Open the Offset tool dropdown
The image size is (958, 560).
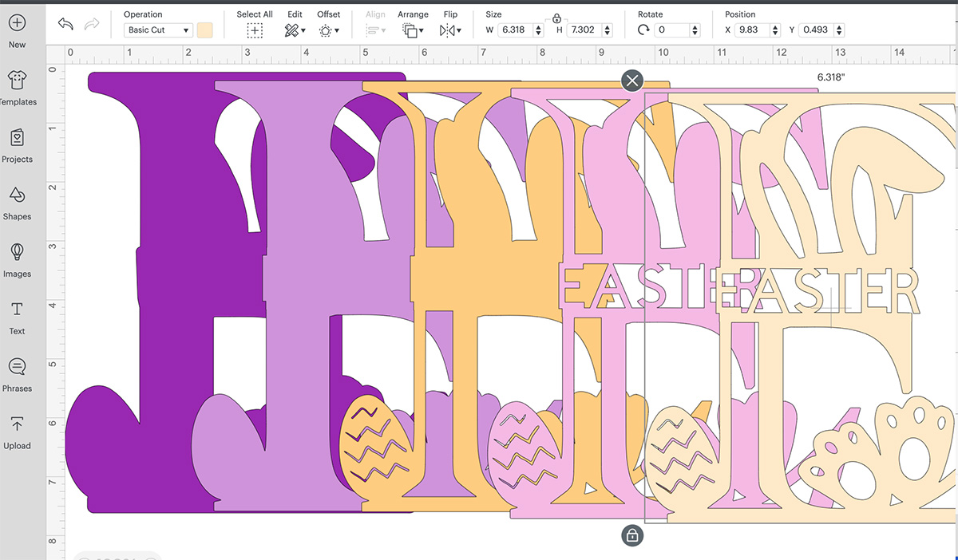coord(329,30)
